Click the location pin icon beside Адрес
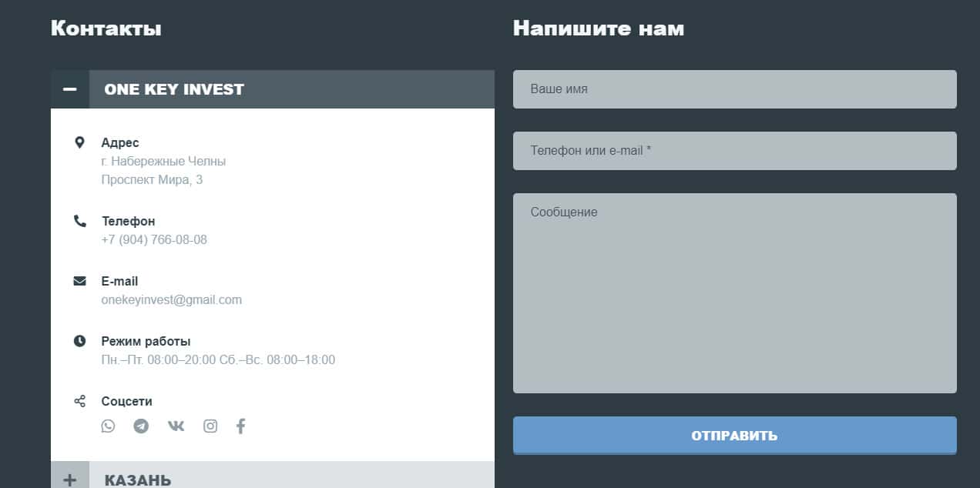 79,142
